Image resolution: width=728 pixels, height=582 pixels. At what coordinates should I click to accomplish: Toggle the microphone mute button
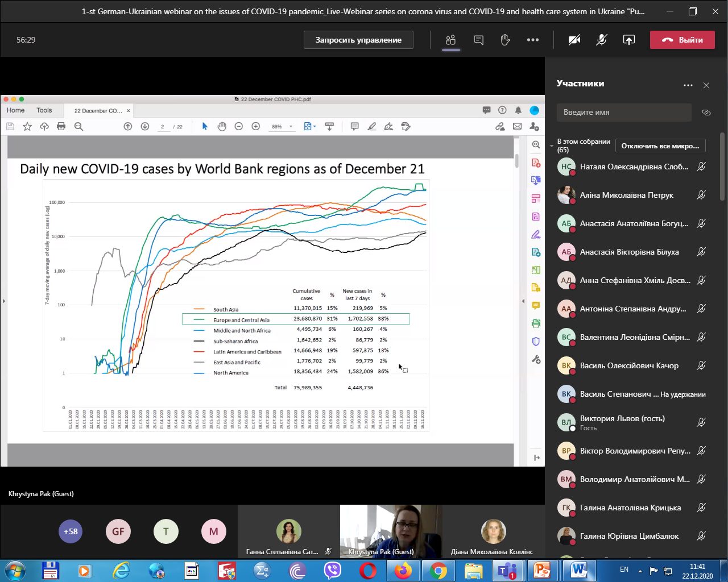pyautogui.click(x=601, y=40)
